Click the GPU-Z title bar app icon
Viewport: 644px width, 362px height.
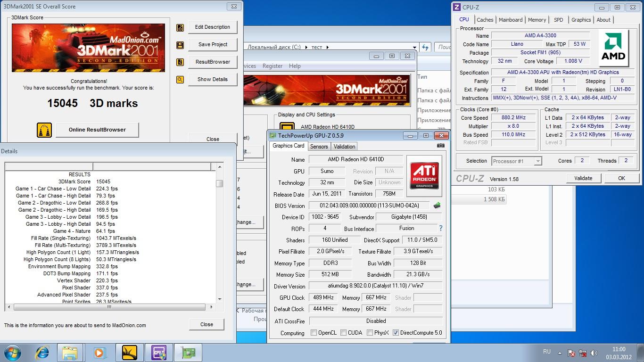(x=273, y=136)
